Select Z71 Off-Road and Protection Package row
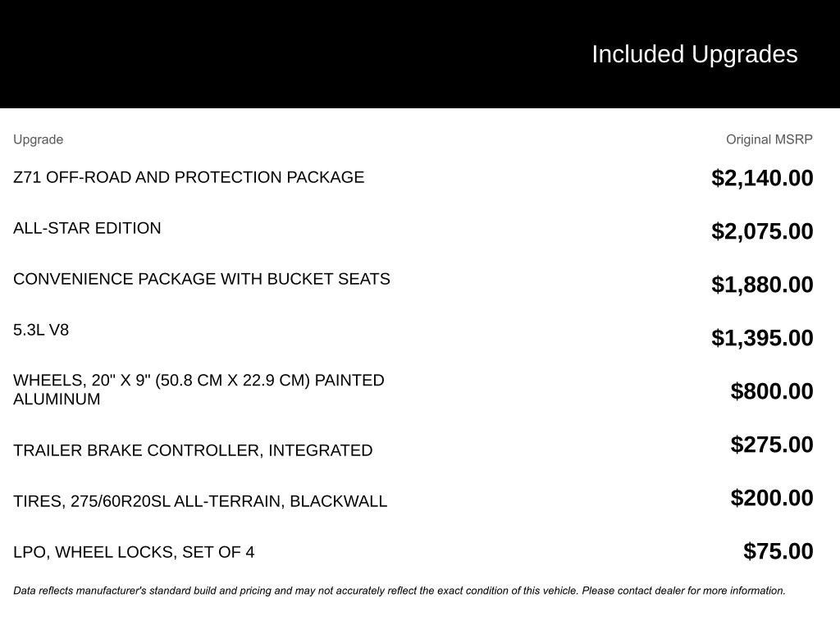This screenshot has height=630, width=840. coord(189,177)
